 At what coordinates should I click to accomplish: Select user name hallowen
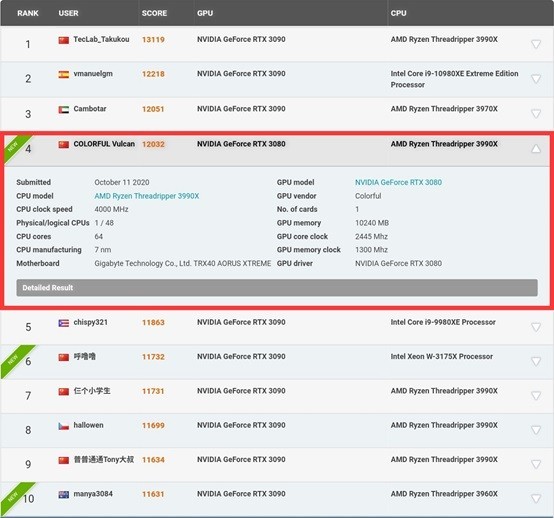point(88,425)
